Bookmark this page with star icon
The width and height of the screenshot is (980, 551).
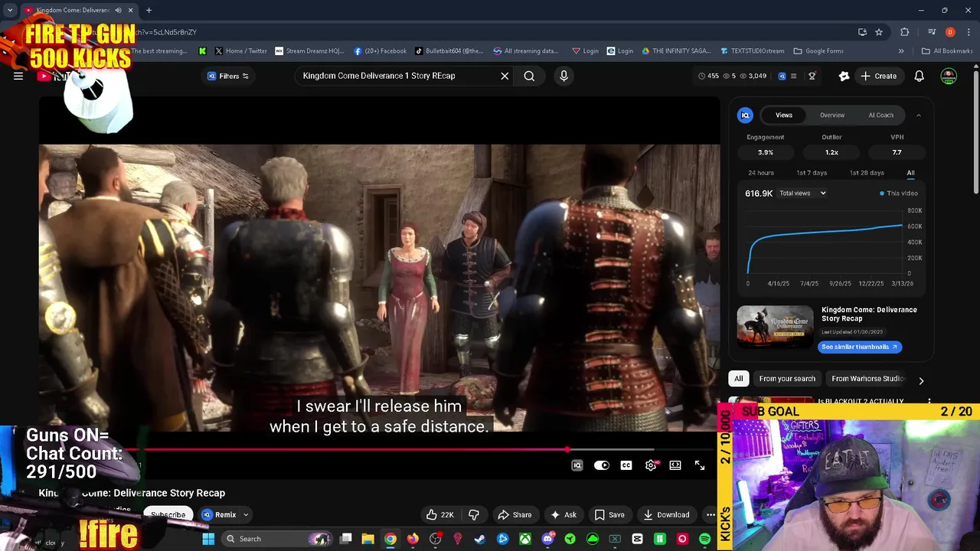pos(879,32)
